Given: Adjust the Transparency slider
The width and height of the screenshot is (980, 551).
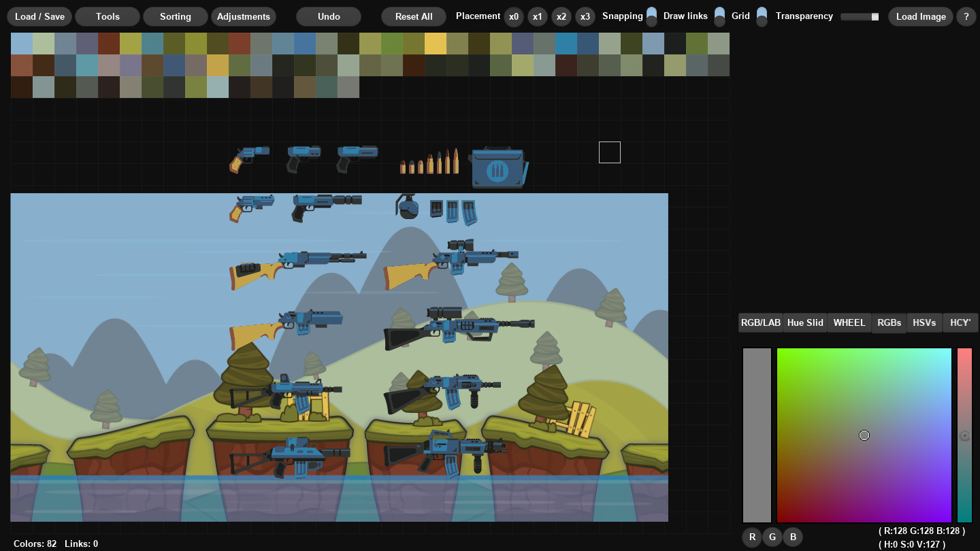Looking at the screenshot, I should coord(859,16).
